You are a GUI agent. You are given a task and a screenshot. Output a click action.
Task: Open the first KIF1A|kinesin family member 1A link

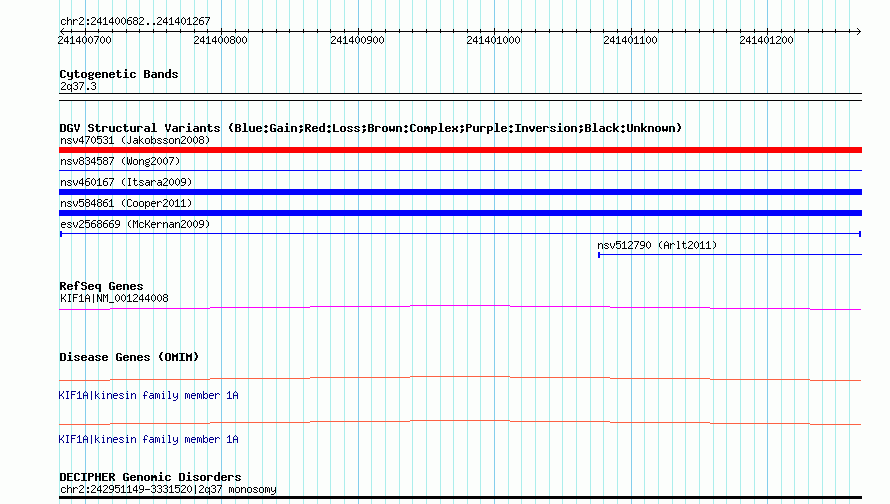[x=148, y=395]
